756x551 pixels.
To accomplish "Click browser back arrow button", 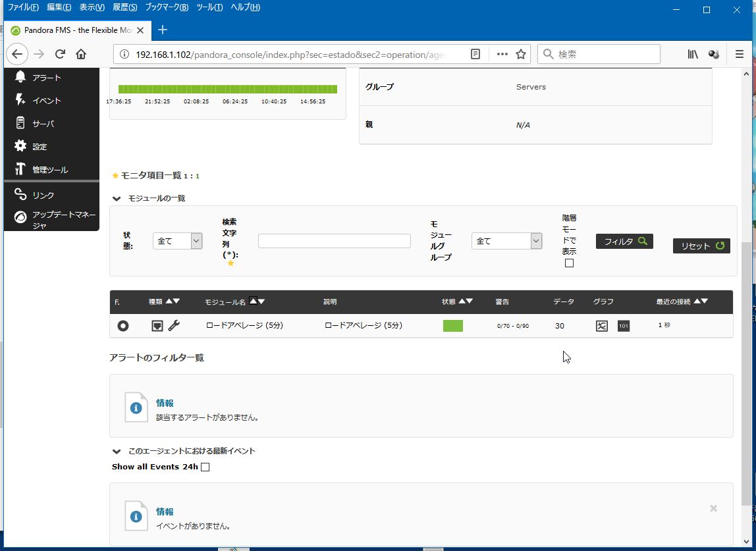I will 17,54.
